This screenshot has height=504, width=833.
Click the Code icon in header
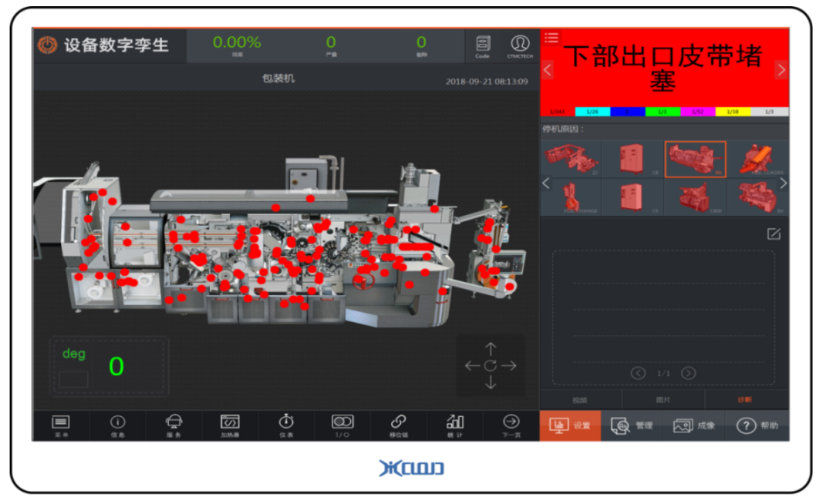[482, 45]
